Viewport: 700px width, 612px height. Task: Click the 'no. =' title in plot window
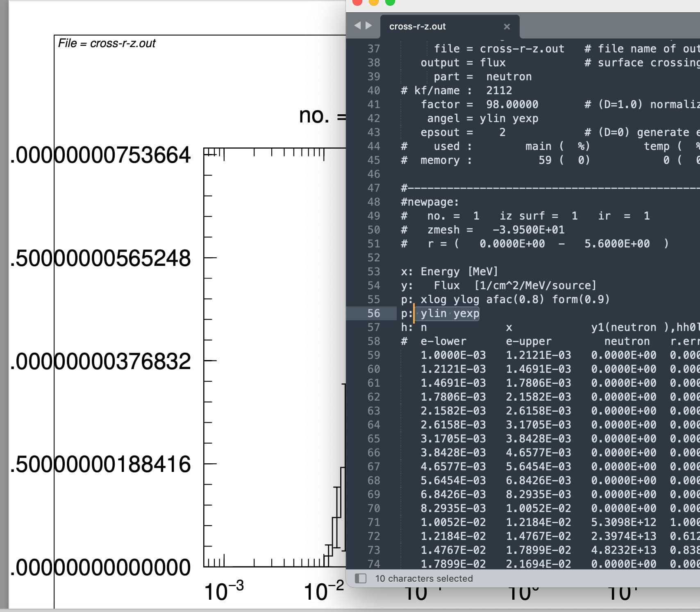pyautogui.click(x=322, y=116)
